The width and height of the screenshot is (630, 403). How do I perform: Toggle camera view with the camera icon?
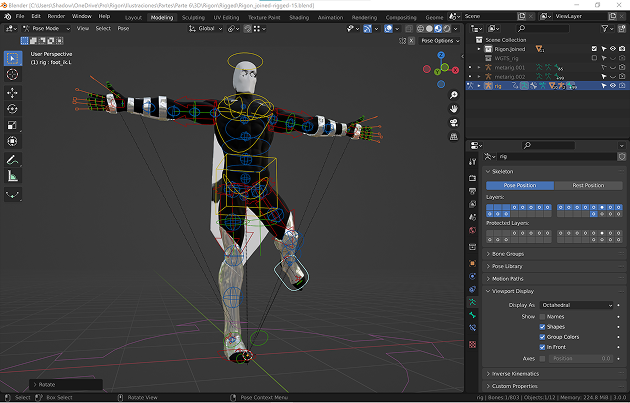454,123
